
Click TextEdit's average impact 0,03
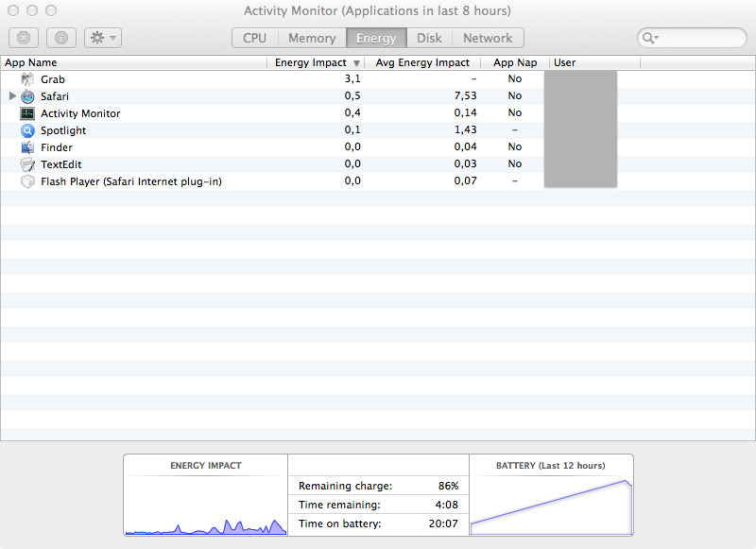click(465, 163)
